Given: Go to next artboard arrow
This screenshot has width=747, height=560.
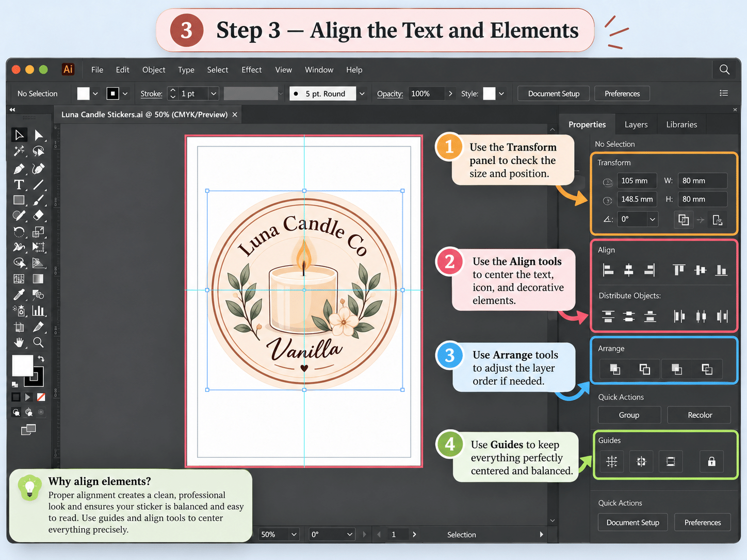Looking at the screenshot, I should point(414,535).
